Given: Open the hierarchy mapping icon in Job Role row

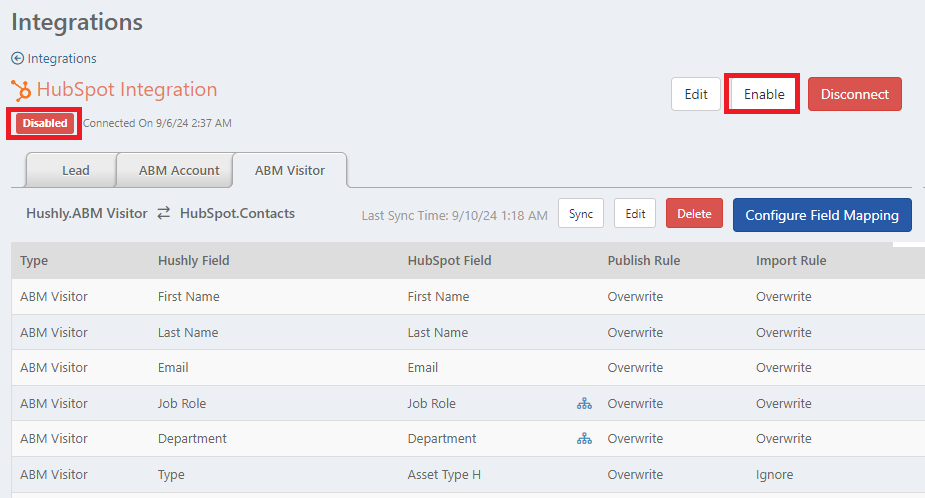Looking at the screenshot, I should click(584, 404).
